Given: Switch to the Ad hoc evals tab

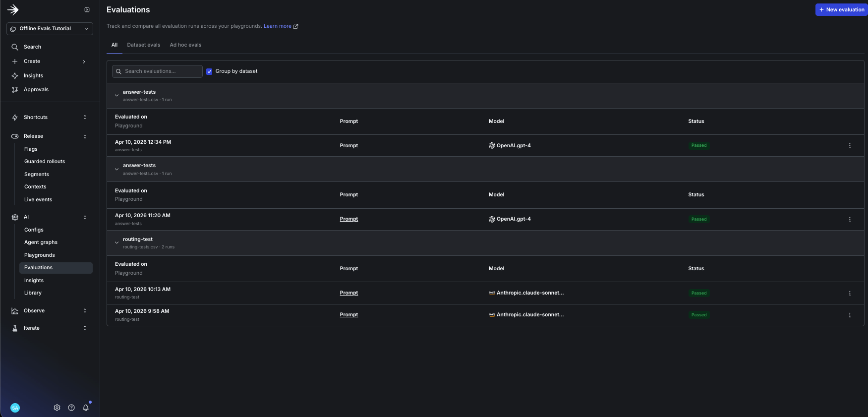Looking at the screenshot, I should pos(185,45).
